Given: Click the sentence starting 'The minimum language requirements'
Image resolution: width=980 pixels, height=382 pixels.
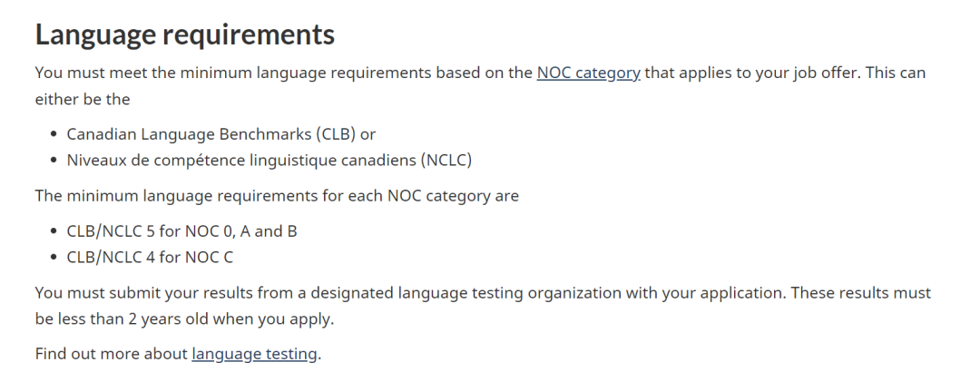Looking at the screenshot, I should click(277, 196).
